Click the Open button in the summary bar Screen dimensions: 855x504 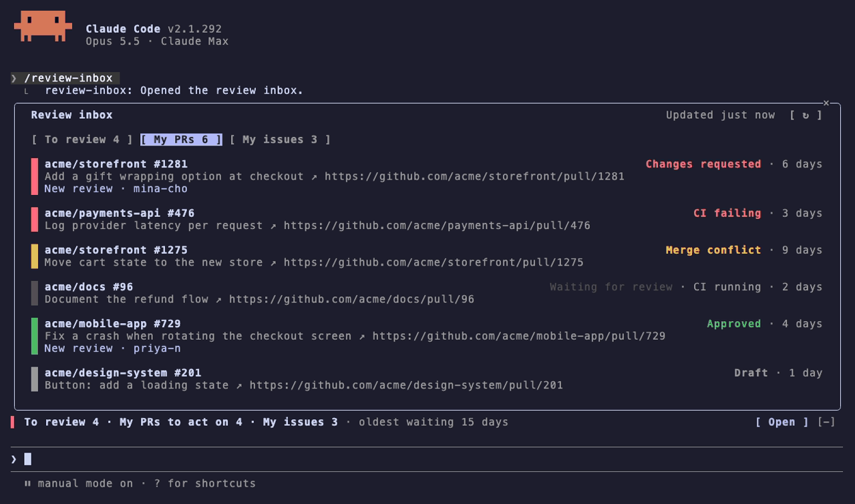click(782, 422)
